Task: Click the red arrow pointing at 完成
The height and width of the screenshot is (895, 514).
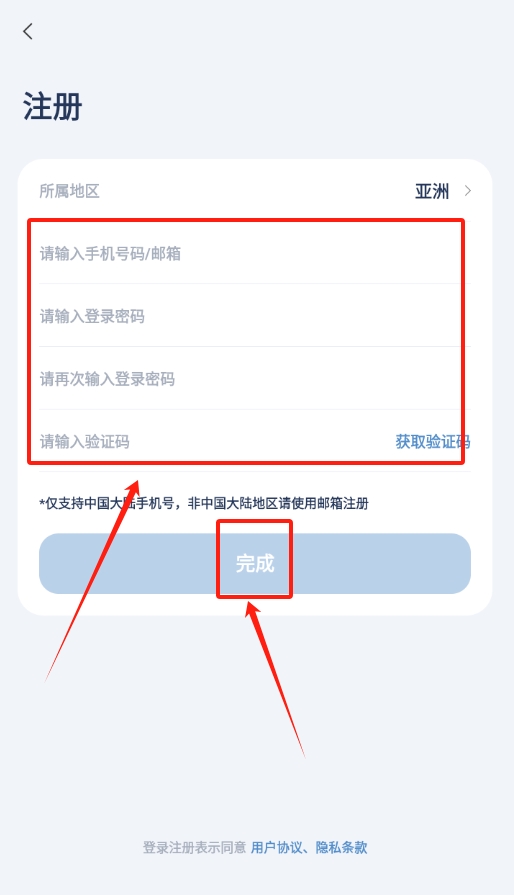Action: click(x=276, y=678)
